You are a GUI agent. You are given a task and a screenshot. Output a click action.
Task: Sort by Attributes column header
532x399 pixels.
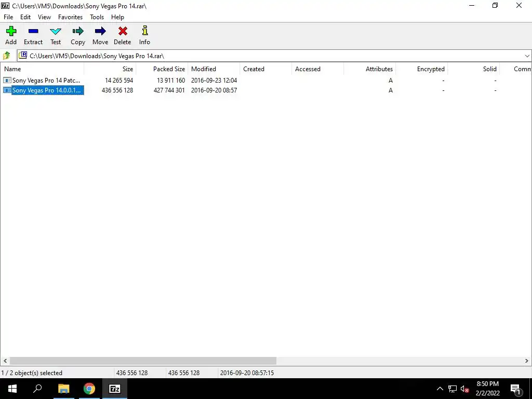coord(369,69)
